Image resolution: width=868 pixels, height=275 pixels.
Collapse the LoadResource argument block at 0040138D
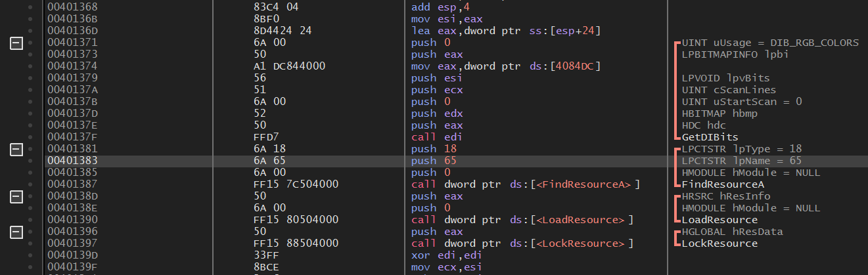click(x=17, y=196)
